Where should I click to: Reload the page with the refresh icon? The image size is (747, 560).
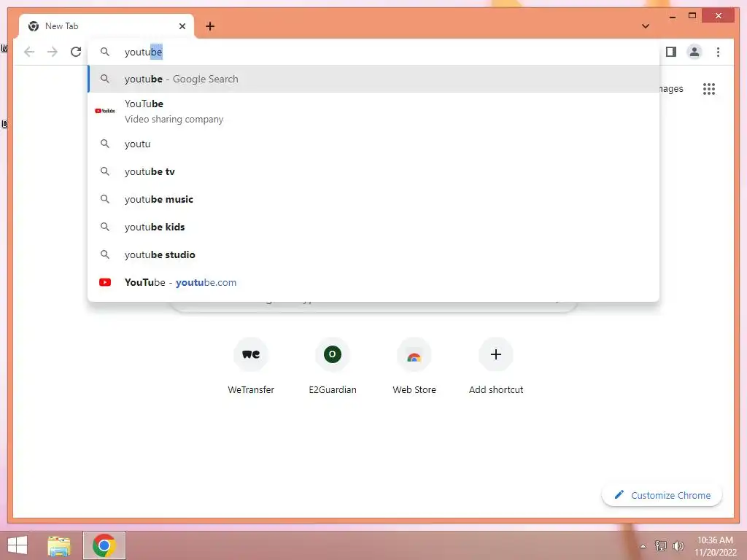[x=76, y=52]
